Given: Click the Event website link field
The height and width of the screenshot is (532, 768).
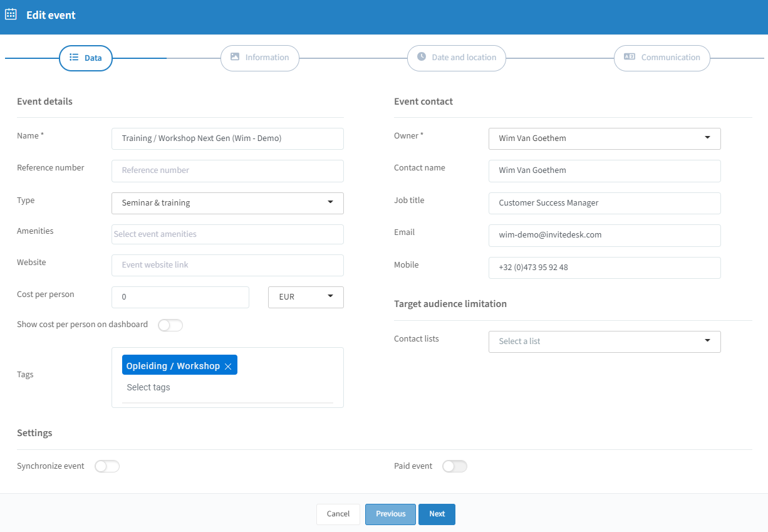Looking at the screenshot, I should pos(227,265).
